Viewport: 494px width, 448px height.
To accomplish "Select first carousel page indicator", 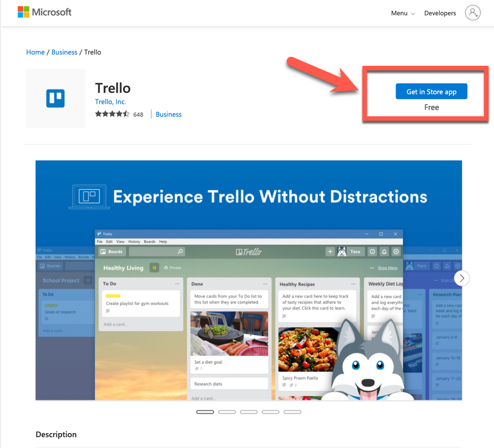I will pos(205,412).
